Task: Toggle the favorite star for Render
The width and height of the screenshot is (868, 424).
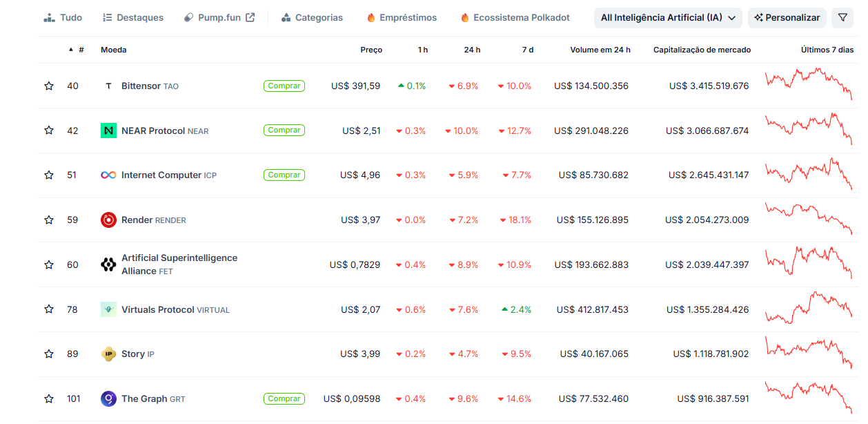Action: point(49,220)
